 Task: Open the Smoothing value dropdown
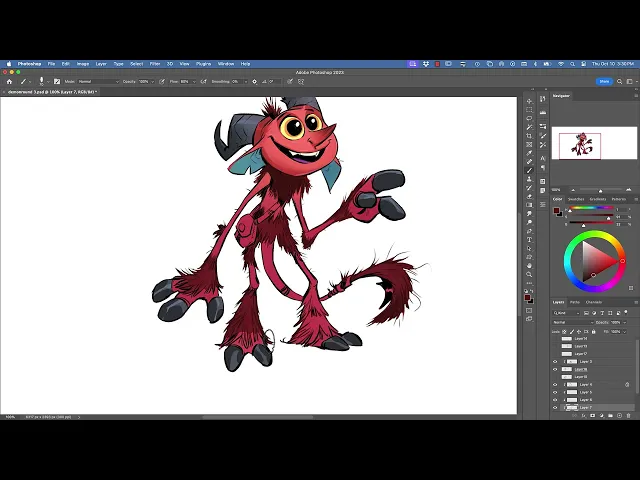pos(246,82)
